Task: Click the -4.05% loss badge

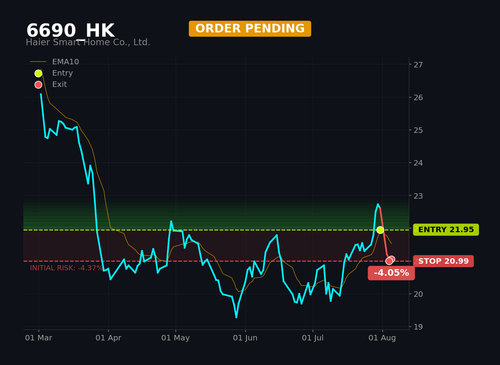Action: (391, 273)
